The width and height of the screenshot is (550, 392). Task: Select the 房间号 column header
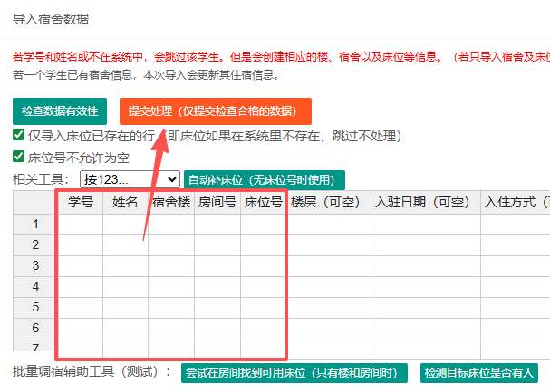[x=217, y=203]
